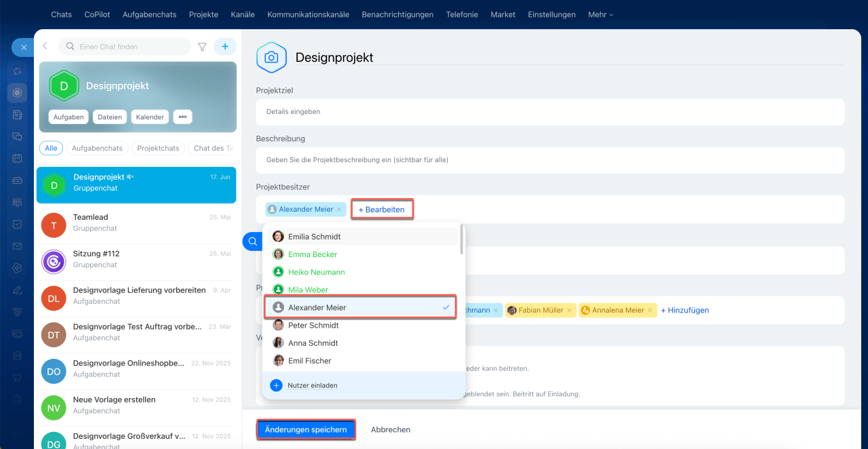Click the Kalender button in Designprojekt header
Screen dimensions: 868x449
point(150,117)
